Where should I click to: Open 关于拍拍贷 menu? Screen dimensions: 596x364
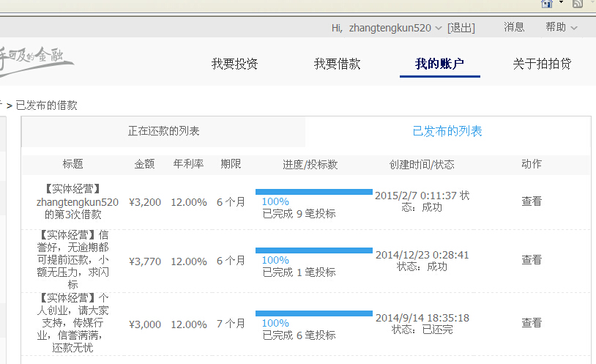[x=542, y=64]
